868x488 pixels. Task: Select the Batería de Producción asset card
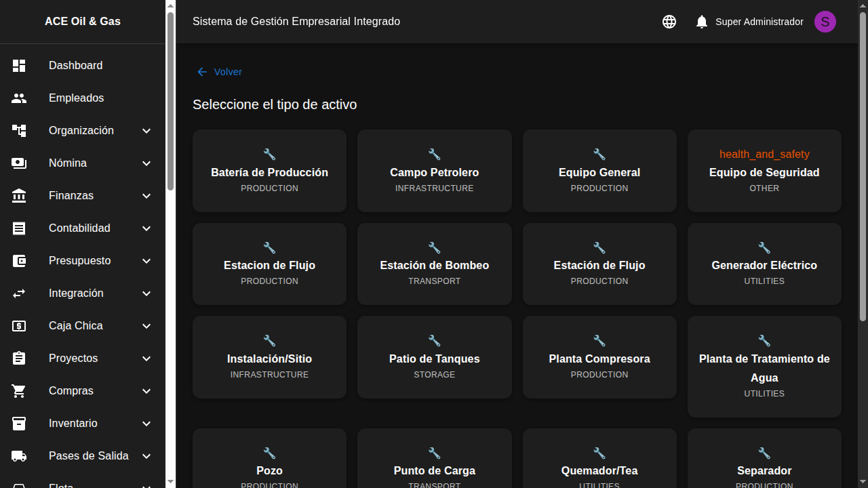269,171
